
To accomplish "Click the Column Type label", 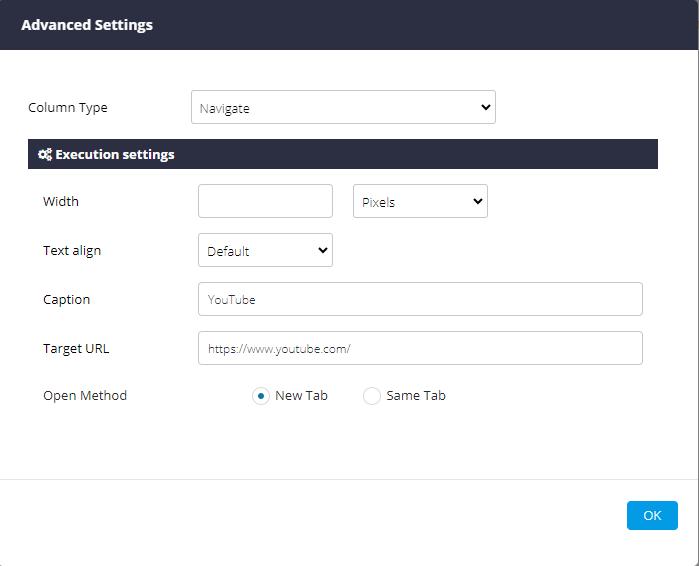I will (x=68, y=108).
